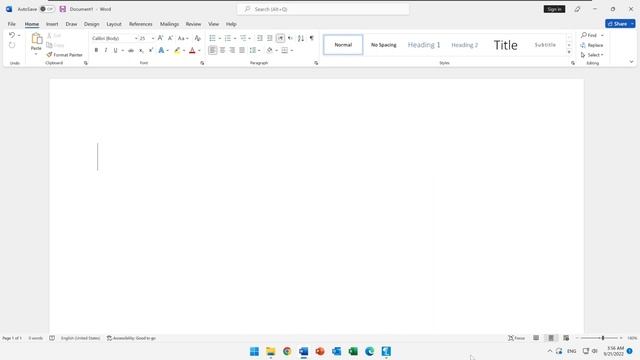Apply the Subtitle style
The image size is (640, 360).
[545, 45]
